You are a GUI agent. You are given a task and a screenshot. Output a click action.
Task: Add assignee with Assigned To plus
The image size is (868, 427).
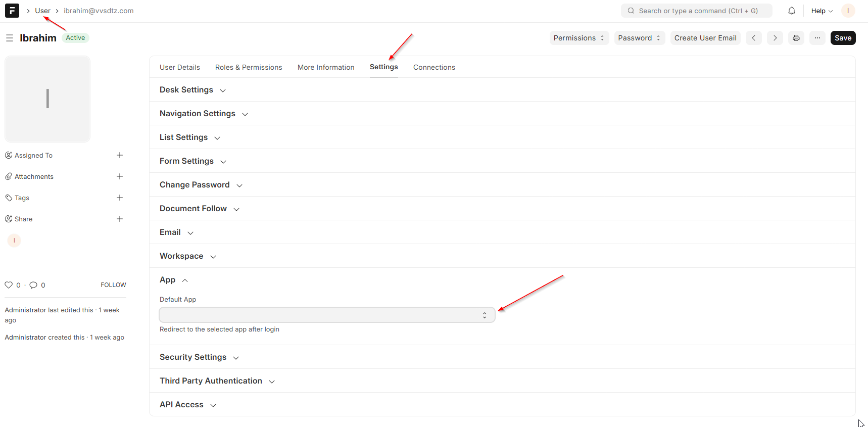[120, 155]
